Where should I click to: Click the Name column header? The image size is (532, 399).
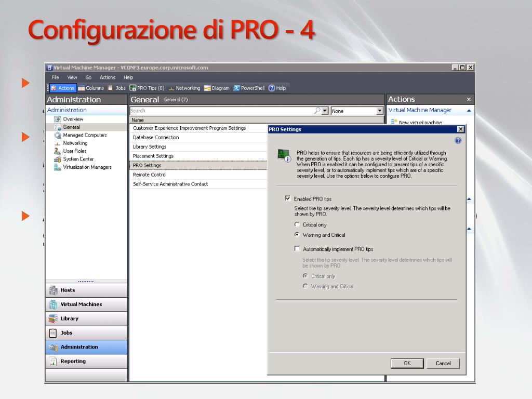pyautogui.click(x=257, y=120)
